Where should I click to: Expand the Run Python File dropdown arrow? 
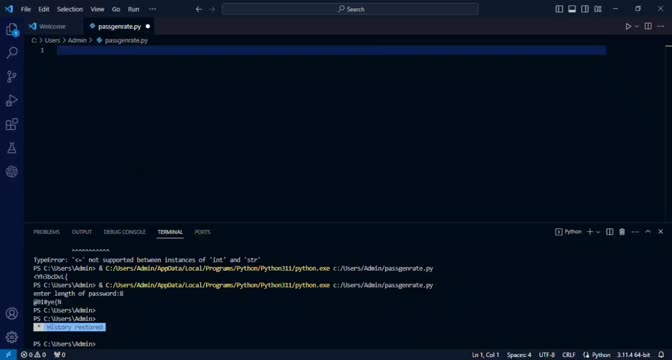coord(636,27)
